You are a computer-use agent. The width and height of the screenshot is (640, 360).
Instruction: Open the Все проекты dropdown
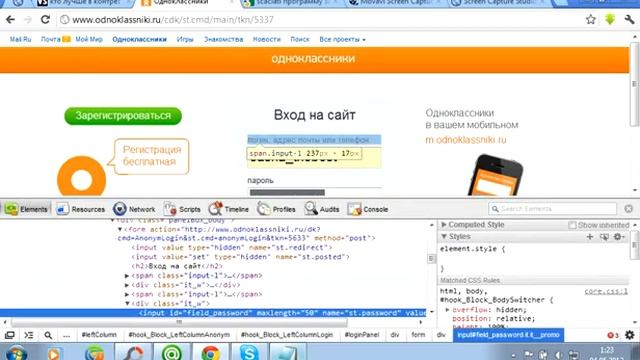342,40
